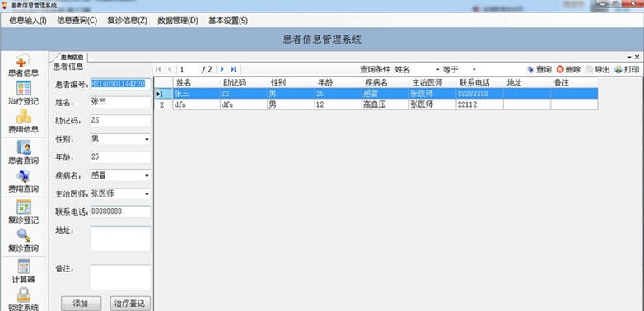The height and width of the screenshot is (311, 644).
Task: Click the 添加 button
Action: [81, 304]
